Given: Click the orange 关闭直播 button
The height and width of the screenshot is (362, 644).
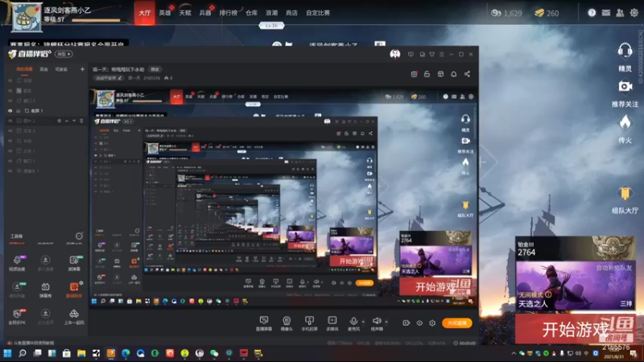Looking at the screenshot, I should click(x=457, y=323).
